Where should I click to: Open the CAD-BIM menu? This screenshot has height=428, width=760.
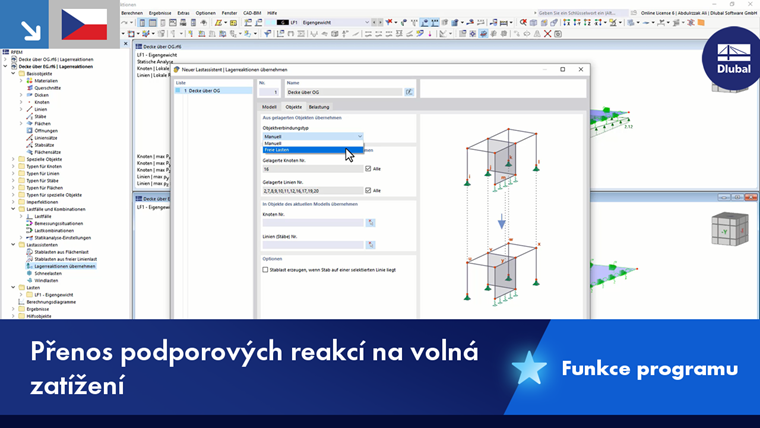pos(252,13)
